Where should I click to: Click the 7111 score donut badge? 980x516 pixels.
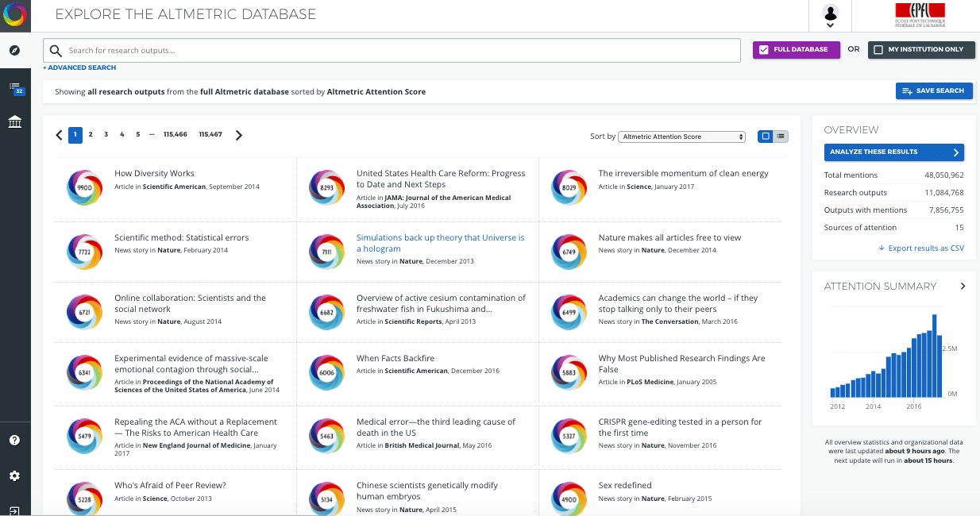(x=326, y=251)
